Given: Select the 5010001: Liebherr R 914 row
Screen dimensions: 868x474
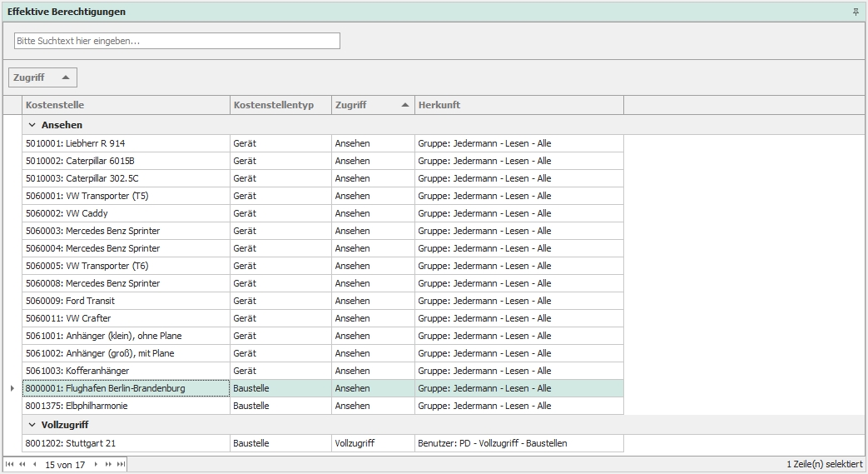Looking at the screenshot, I should click(x=125, y=143).
